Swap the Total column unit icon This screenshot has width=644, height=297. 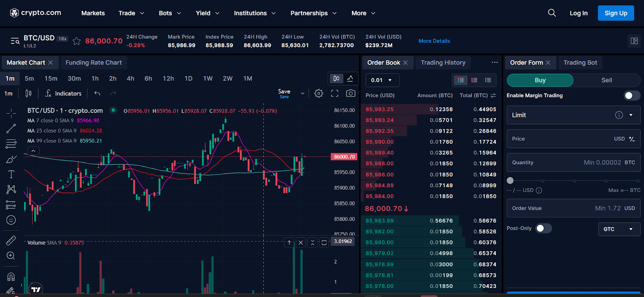point(493,95)
